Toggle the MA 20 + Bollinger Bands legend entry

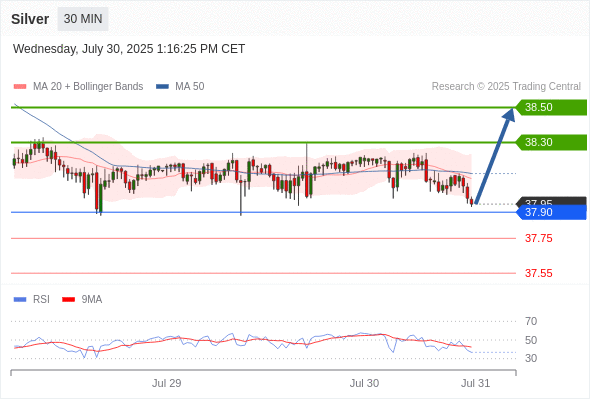tap(78, 87)
